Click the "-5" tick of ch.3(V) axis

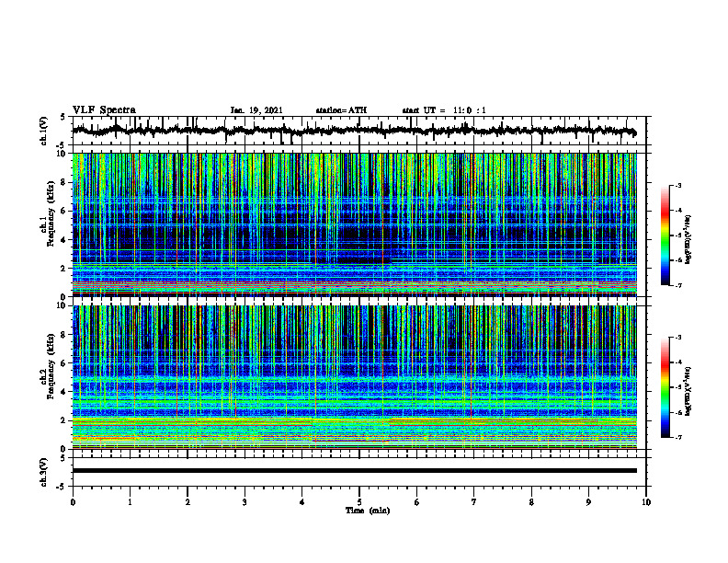tap(61, 487)
